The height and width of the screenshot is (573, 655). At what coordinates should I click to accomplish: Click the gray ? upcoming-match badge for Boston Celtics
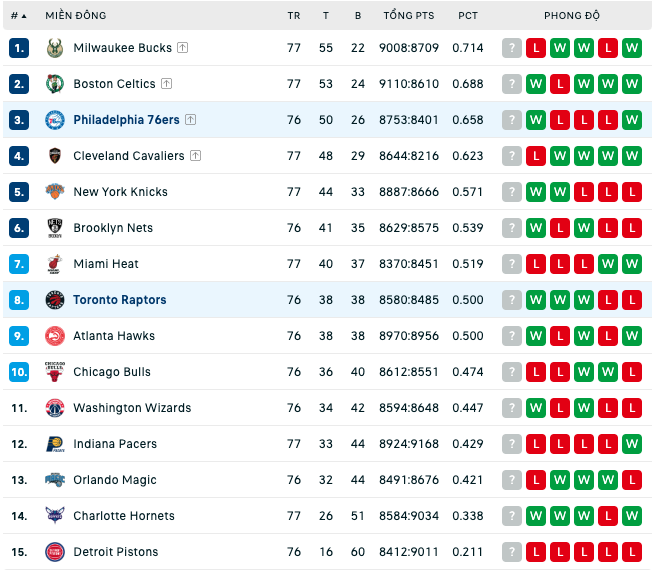click(x=512, y=84)
